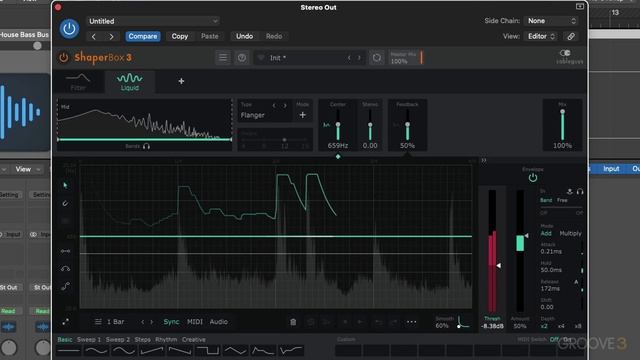
Task: Open the View Editor dropdown
Action: coord(541,36)
